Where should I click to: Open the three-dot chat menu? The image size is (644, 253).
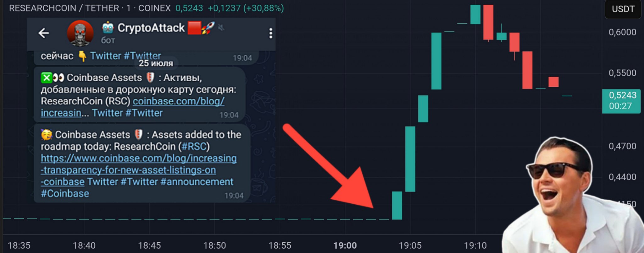pos(270,33)
